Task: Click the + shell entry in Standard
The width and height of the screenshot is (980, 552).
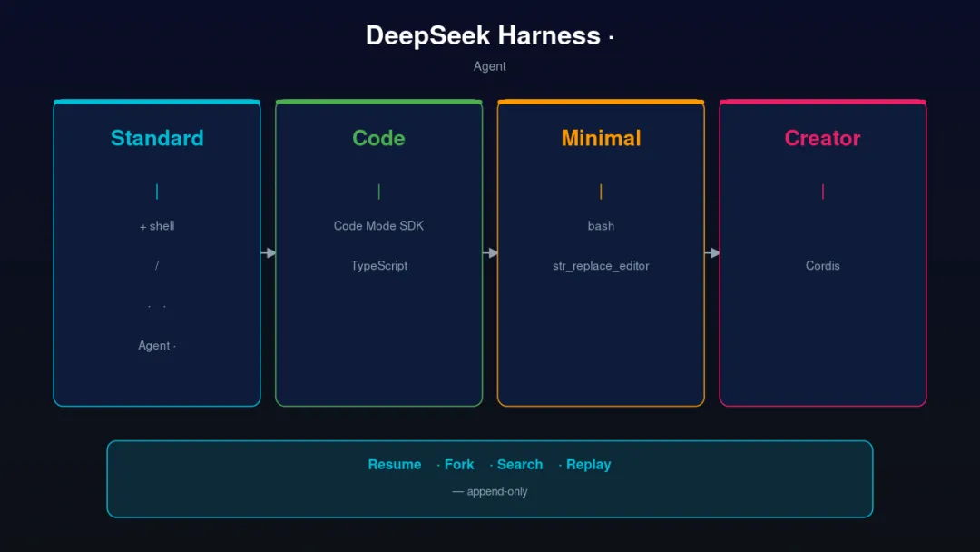Action: [x=157, y=226]
